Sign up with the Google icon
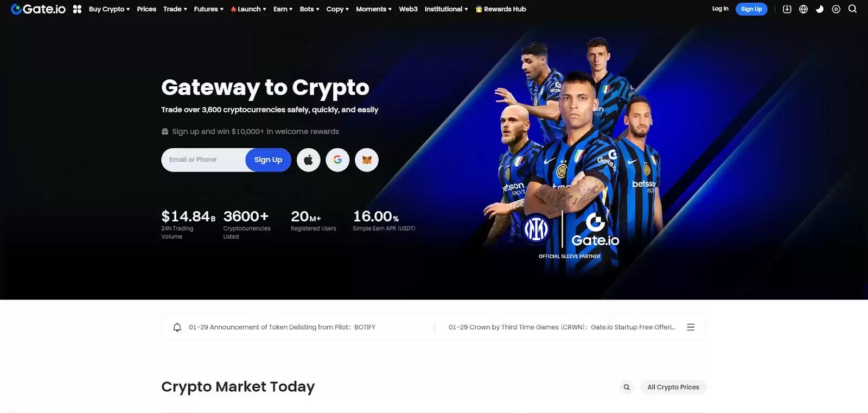 pos(337,160)
